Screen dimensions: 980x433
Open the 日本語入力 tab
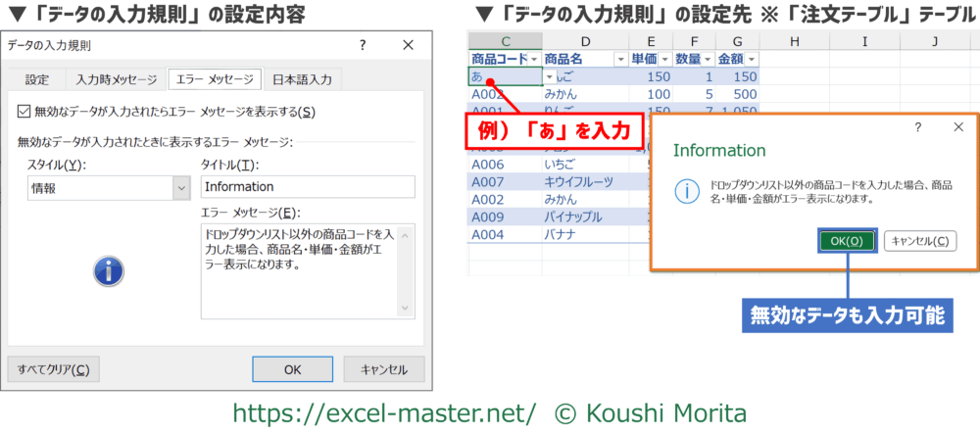(x=302, y=79)
